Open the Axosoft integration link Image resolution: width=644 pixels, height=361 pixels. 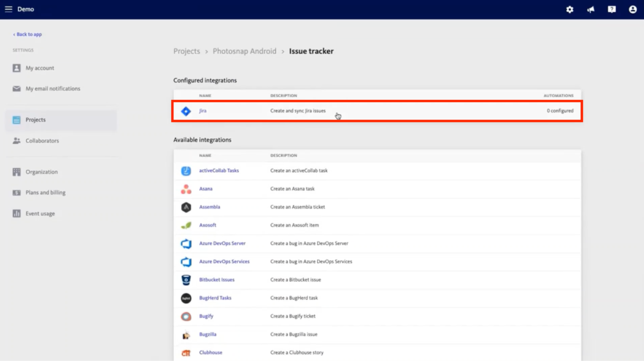[208, 225]
